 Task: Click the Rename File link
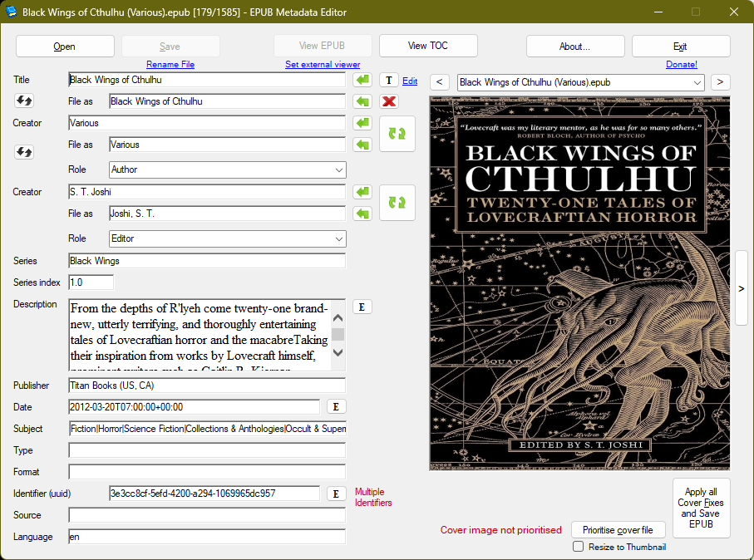170,65
